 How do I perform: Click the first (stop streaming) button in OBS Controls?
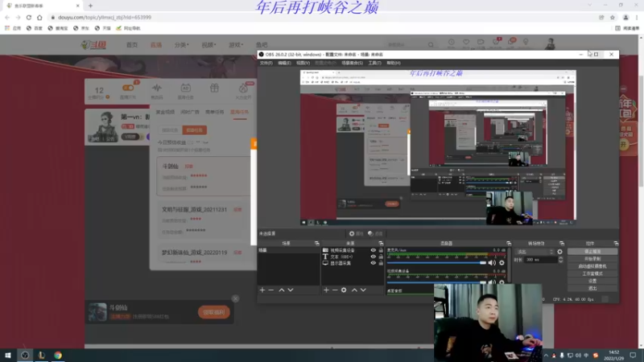(592, 252)
